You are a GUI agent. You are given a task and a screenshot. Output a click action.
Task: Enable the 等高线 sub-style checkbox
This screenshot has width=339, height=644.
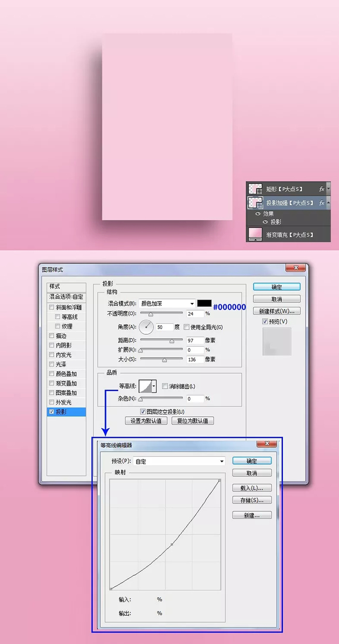(58, 317)
